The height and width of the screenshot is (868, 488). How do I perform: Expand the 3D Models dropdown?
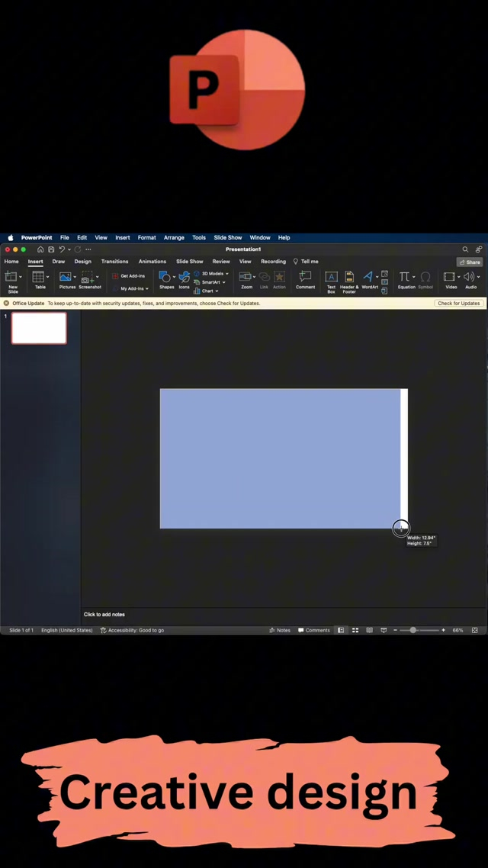tap(213, 273)
